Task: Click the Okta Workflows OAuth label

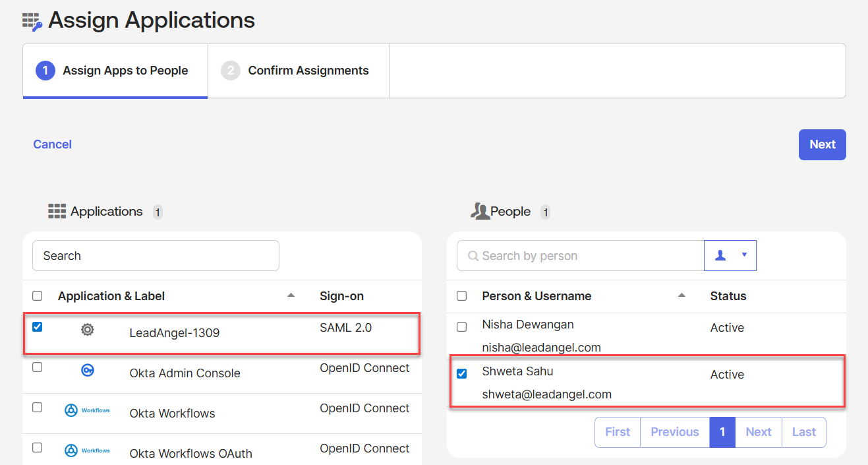Action: coord(190,454)
